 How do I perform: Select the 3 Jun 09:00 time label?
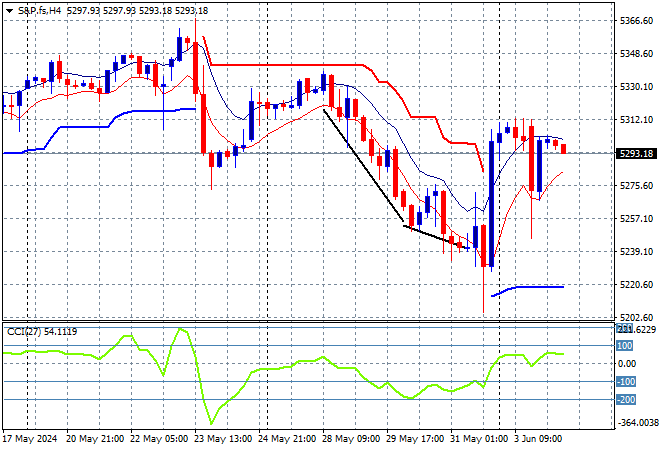538,439
